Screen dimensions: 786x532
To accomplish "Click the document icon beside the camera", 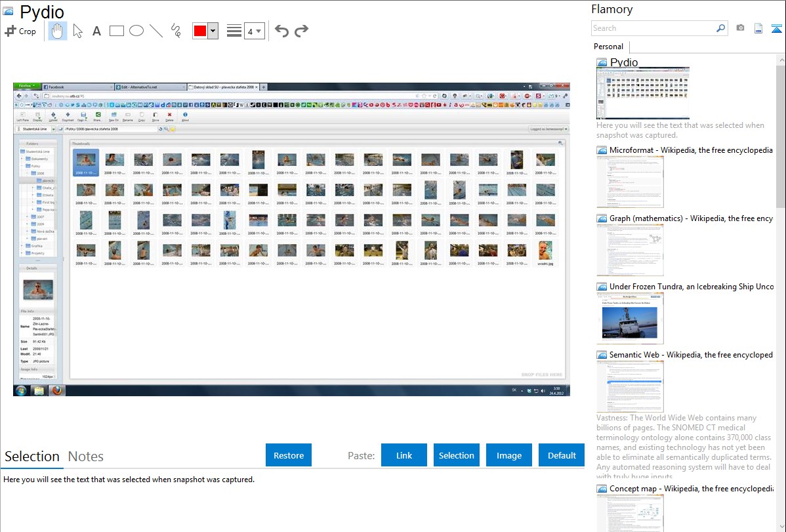I will (758, 28).
